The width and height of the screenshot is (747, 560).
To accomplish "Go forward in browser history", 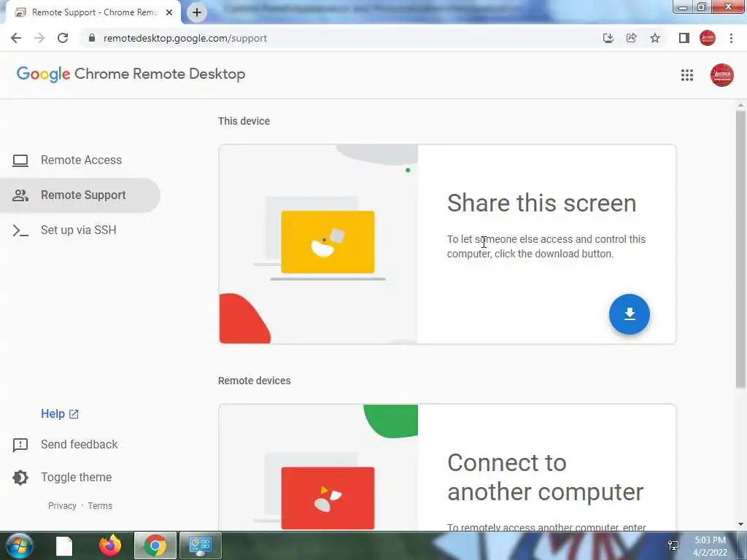I will click(x=39, y=38).
